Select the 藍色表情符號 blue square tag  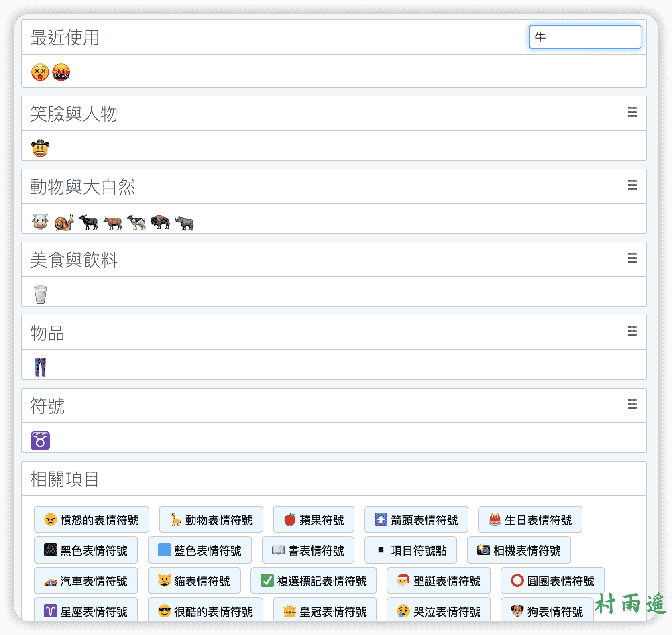[x=200, y=550]
